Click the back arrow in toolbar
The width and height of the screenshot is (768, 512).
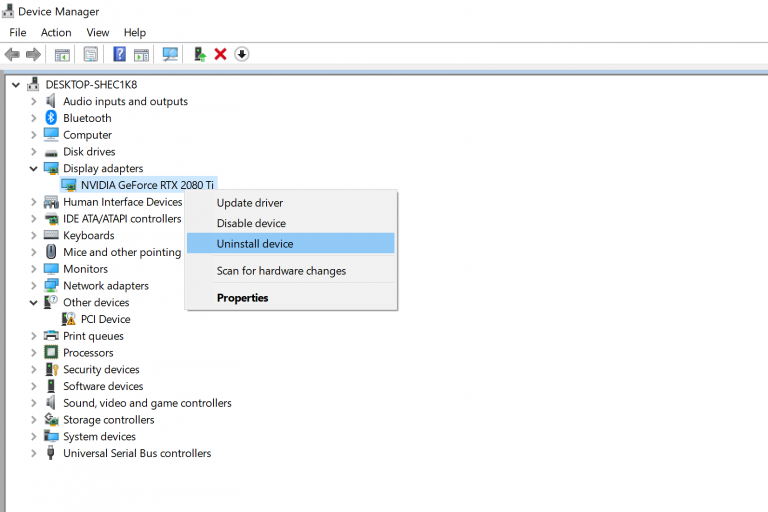click(x=12, y=54)
